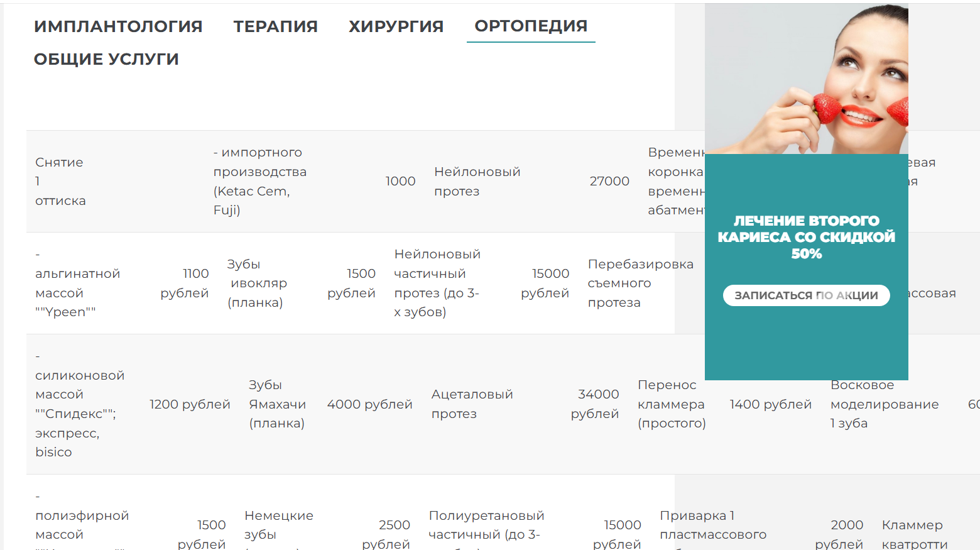Screen dimensions: 980x550
Task: Open the ИМПЛАНТОЛОГИЯ tab
Action: (x=118, y=26)
